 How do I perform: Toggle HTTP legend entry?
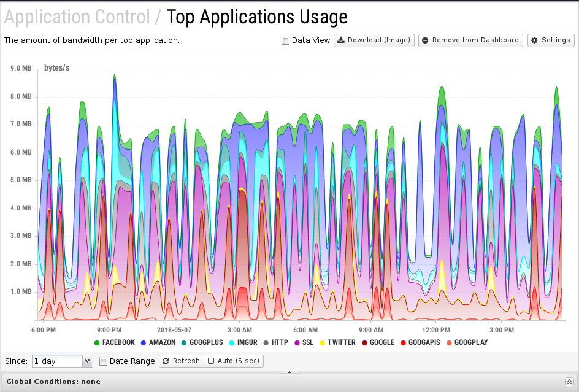[x=275, y=342]
